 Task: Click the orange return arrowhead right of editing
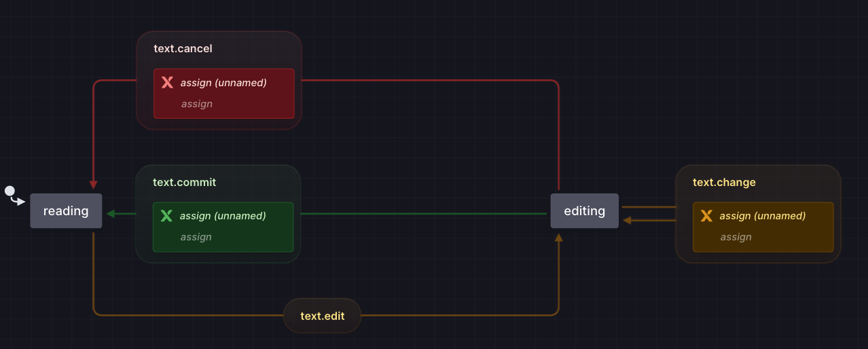pos(628,220)
